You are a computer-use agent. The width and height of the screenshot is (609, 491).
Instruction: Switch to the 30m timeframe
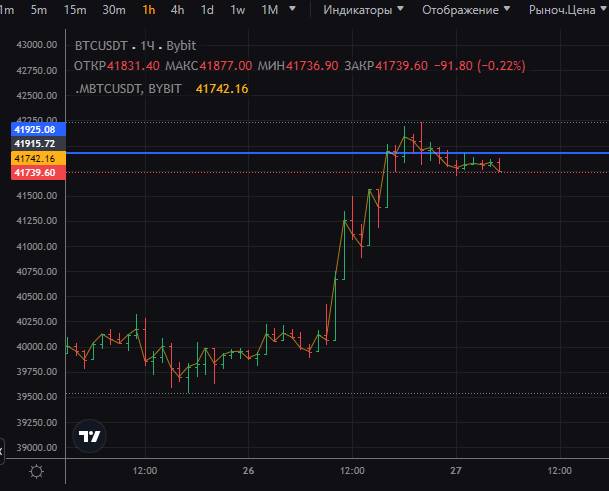pos(114,10)
